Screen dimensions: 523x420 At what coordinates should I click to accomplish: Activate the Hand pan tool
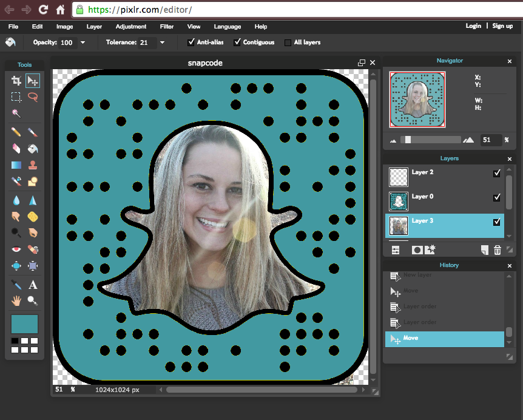point(16,301)
